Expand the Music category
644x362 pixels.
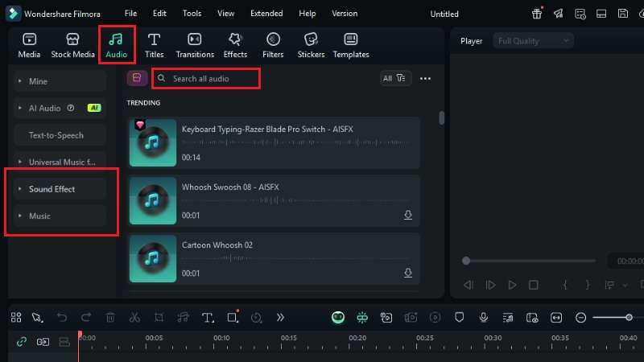(x=60, y=216)
